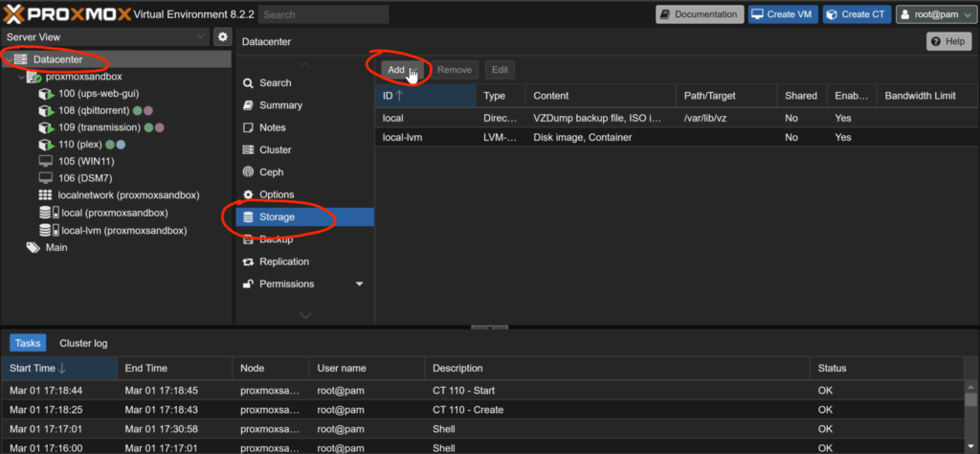Viewport: 980px width, 454px height.
Task: Click server icon beside Cluster
Action: tap(248, 150)
